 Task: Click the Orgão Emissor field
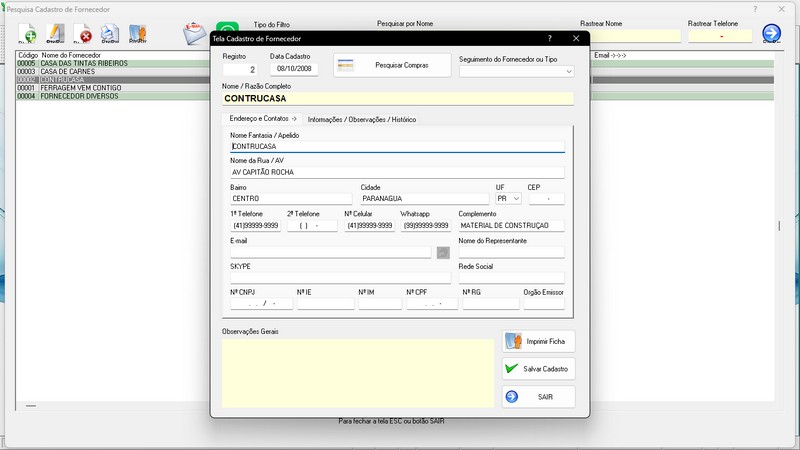[544, 304]
